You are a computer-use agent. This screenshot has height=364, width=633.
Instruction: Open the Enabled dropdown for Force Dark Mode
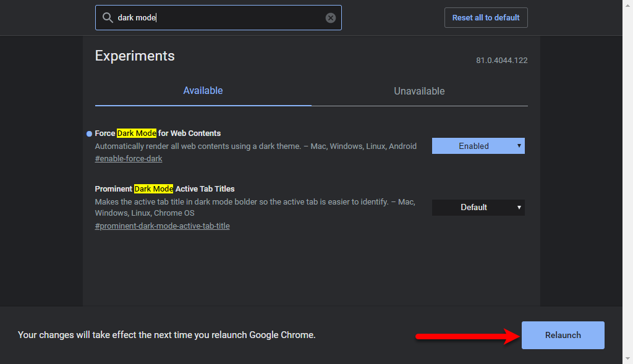pos(478,146)
